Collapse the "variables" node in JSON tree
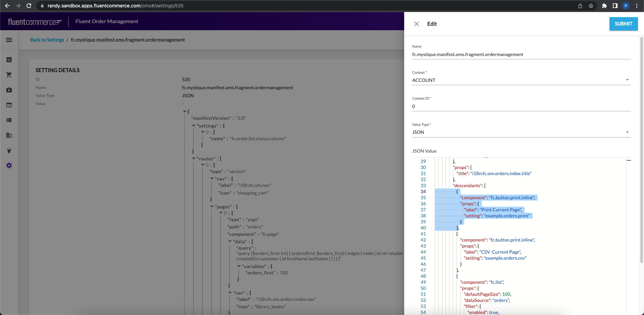 point(239,266)
